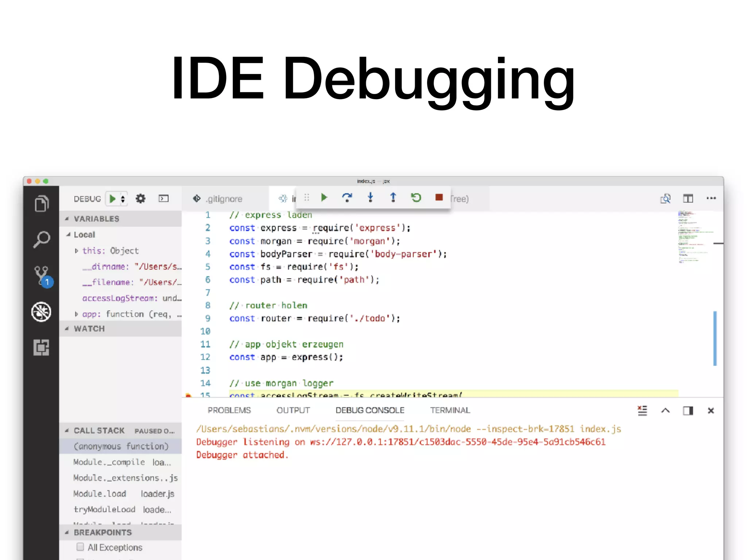Viewport: 747px width, 560px height.
Task: Select the Module._compile stack frame
Action: point(120,462)
